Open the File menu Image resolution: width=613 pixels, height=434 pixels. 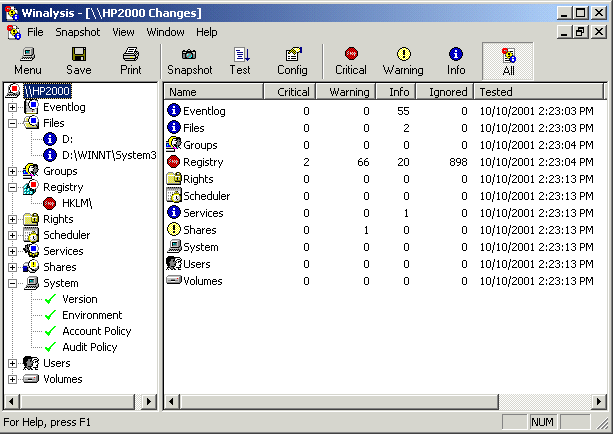(35, 32)
